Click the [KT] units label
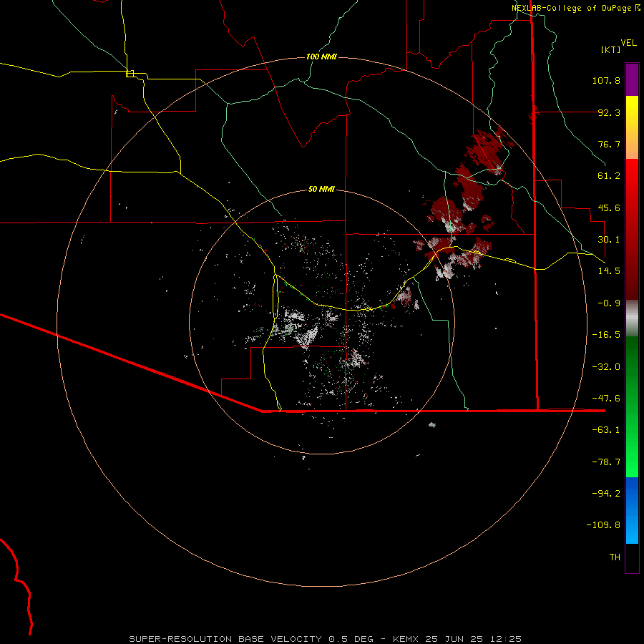Viewport: 644px width, 644px height. click(611, 49)
